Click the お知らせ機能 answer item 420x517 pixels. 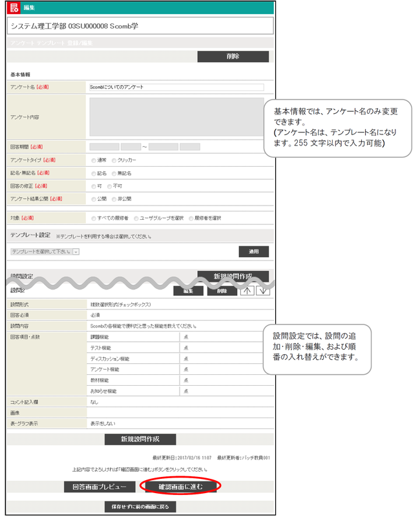(x=103, y=391)
